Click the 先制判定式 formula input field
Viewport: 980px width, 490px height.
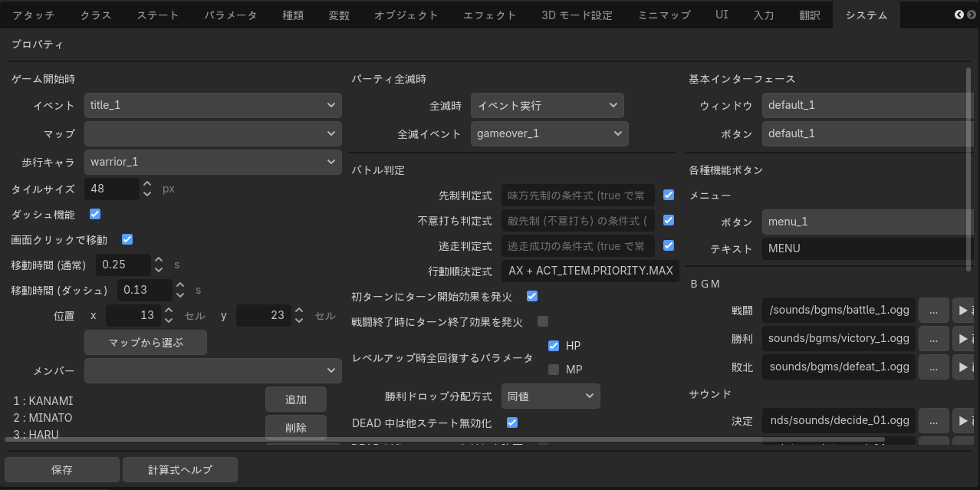pos(578,195)
